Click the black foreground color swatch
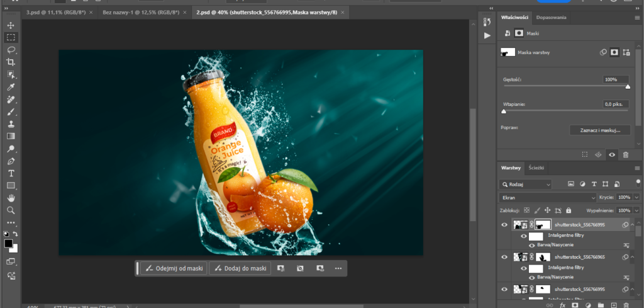 8,243
